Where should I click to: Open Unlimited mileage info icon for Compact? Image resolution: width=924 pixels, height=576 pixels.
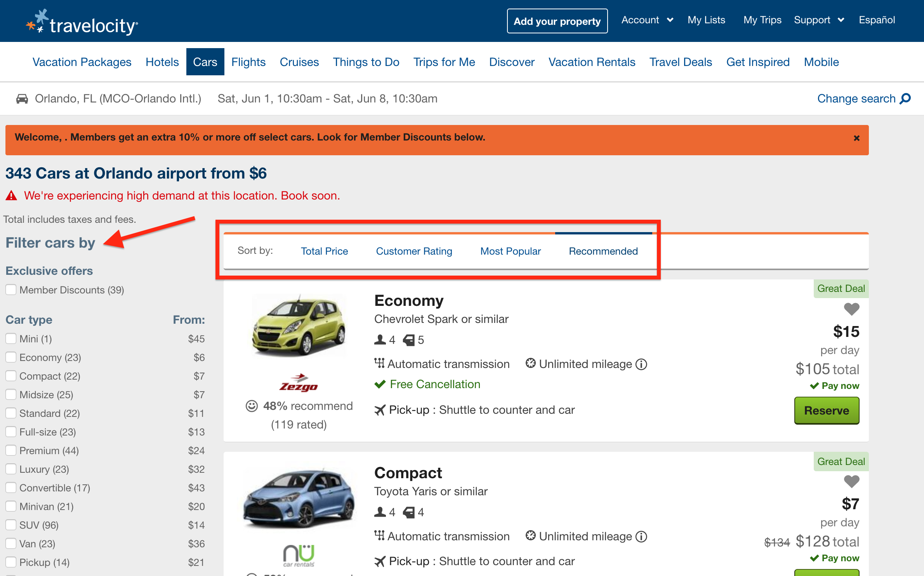[641, 536]
